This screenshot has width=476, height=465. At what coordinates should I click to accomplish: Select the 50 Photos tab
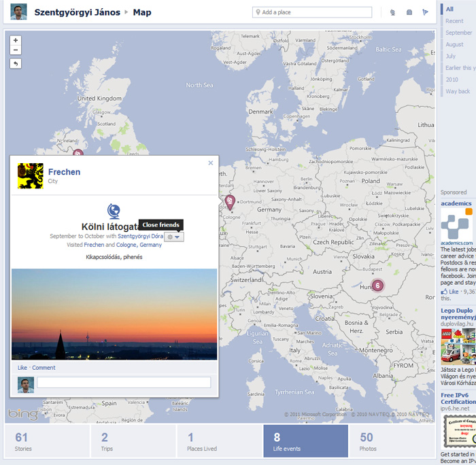[392, 441]
